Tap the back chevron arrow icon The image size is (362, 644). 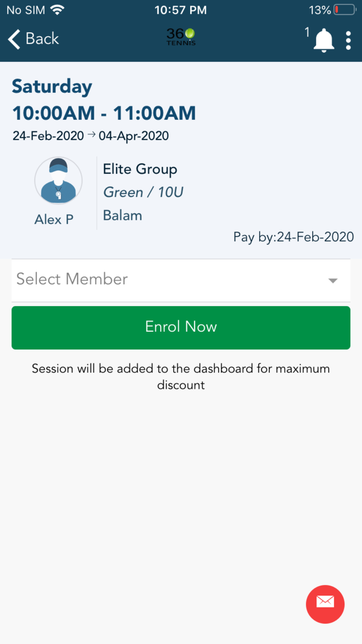14,39
